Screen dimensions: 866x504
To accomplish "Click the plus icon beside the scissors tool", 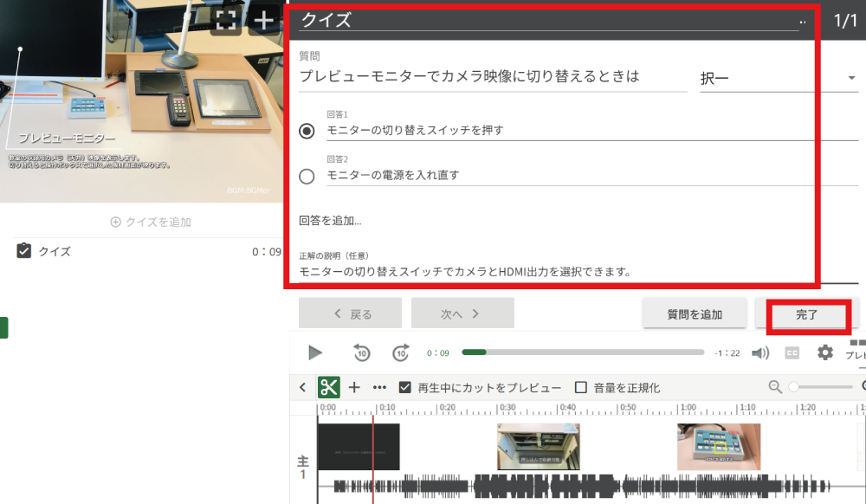I will (x=354, y=387).
